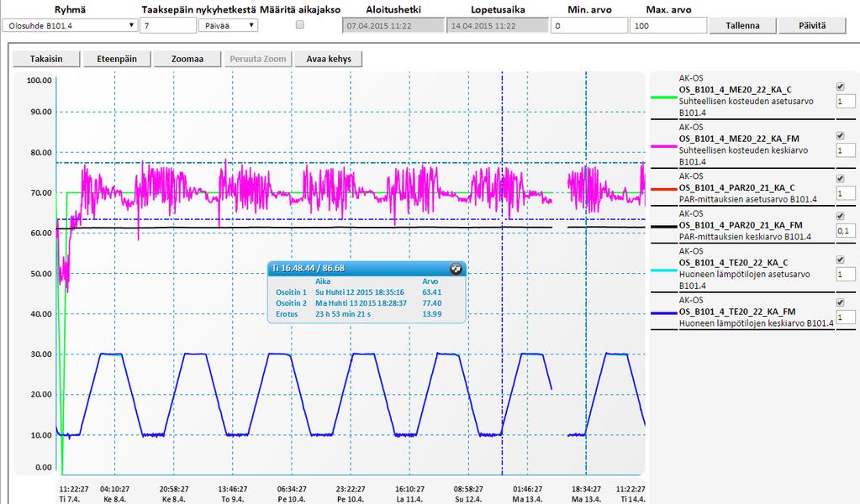Click the popup title 'Ti 16.48.44 / 86.68'
The image size is (860, 504).
point(309,269)
